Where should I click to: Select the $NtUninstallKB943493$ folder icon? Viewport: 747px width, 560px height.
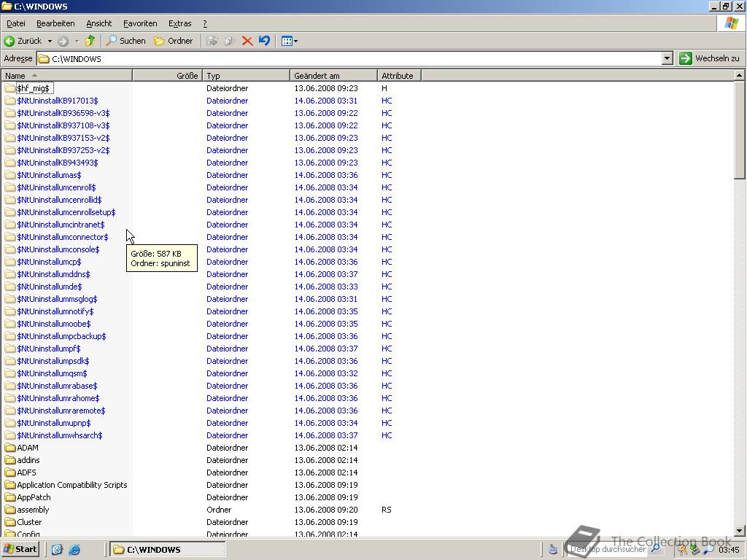click(10, 163)
